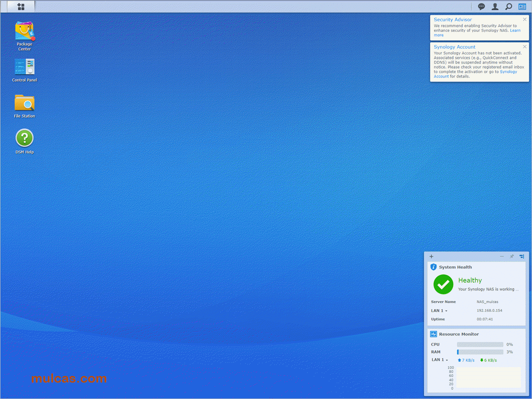Open the System Health widget title
Viewport: 532px width, 399px height.
point(455,267)
